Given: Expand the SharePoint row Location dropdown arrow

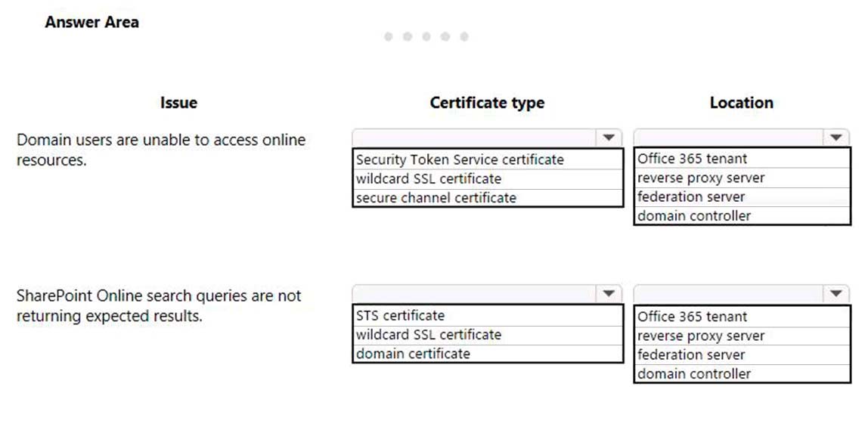Looking at the screenshot, I should (836, 293).
